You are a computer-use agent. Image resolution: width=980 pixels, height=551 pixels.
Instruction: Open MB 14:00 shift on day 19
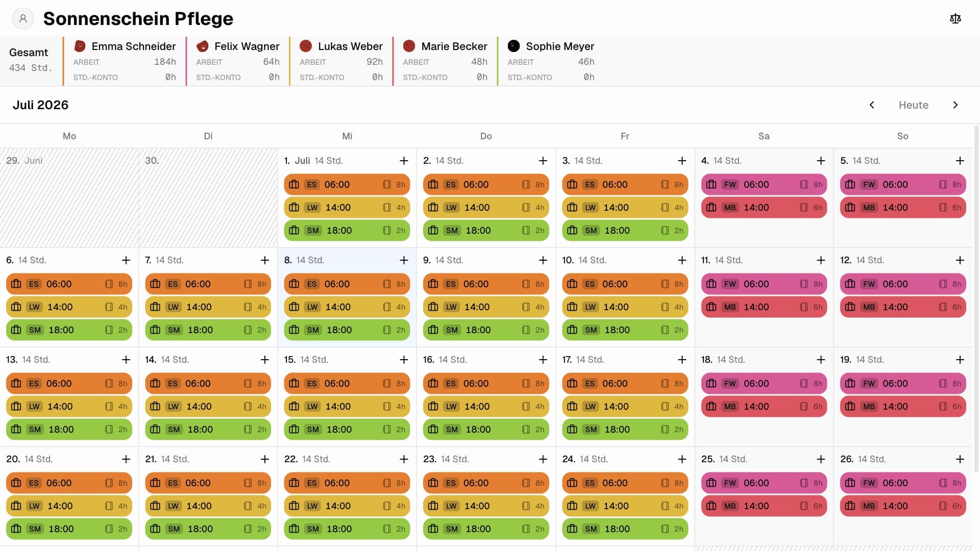(903, 406)
